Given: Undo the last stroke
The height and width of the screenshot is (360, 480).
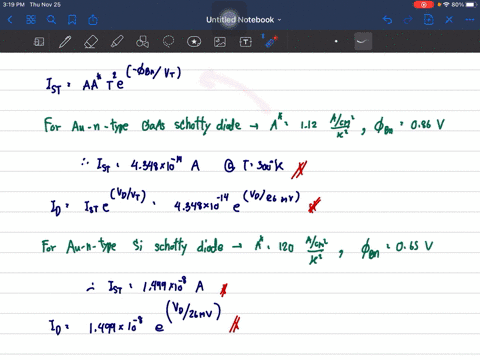Looking at the screenshot, I should [387, 20].
